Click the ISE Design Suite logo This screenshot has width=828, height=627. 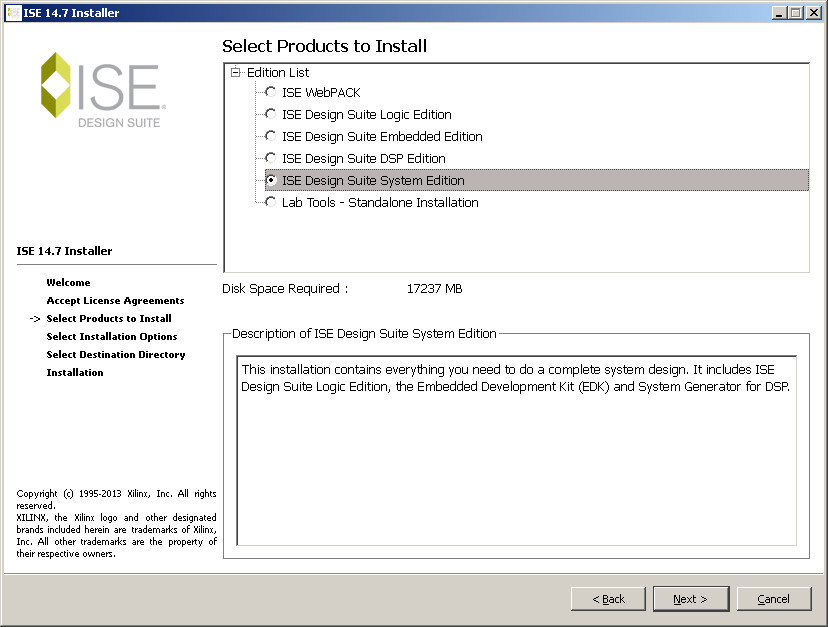pyautogui.click(x=104, y=90)
